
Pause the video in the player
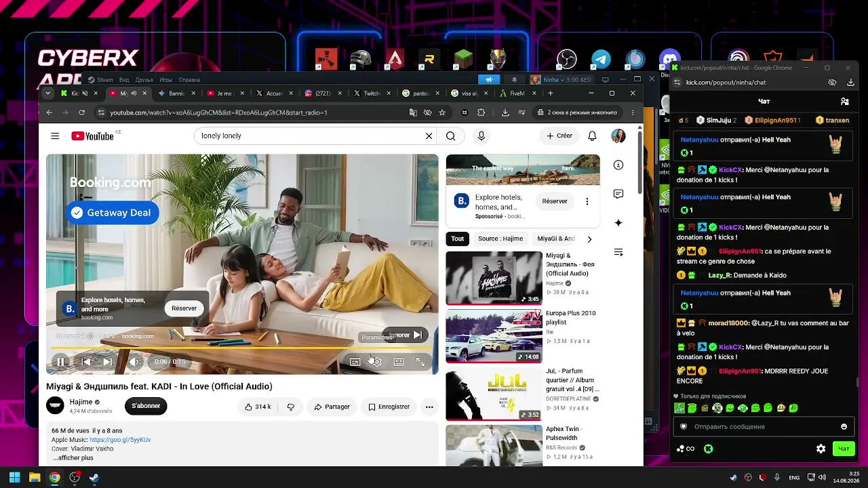(60, 362)
